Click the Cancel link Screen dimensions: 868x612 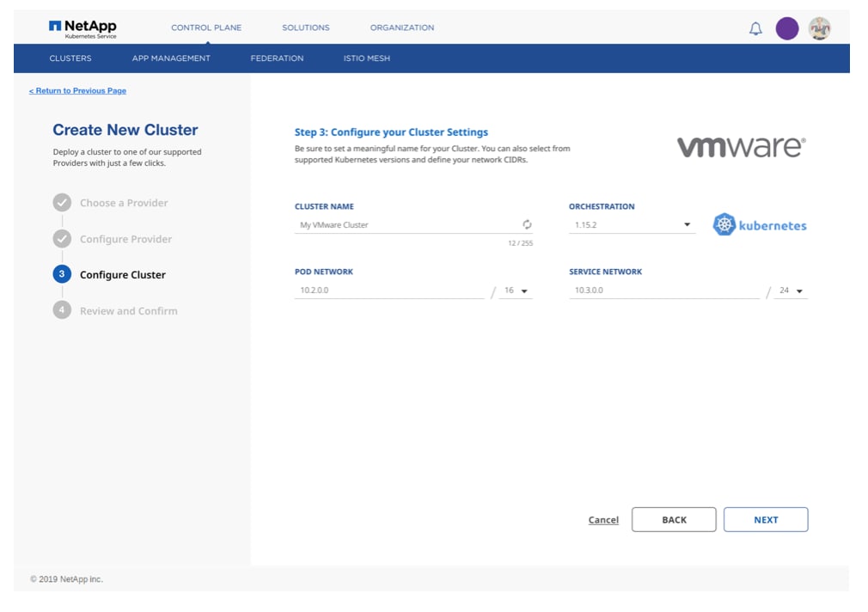pos(603,520)
